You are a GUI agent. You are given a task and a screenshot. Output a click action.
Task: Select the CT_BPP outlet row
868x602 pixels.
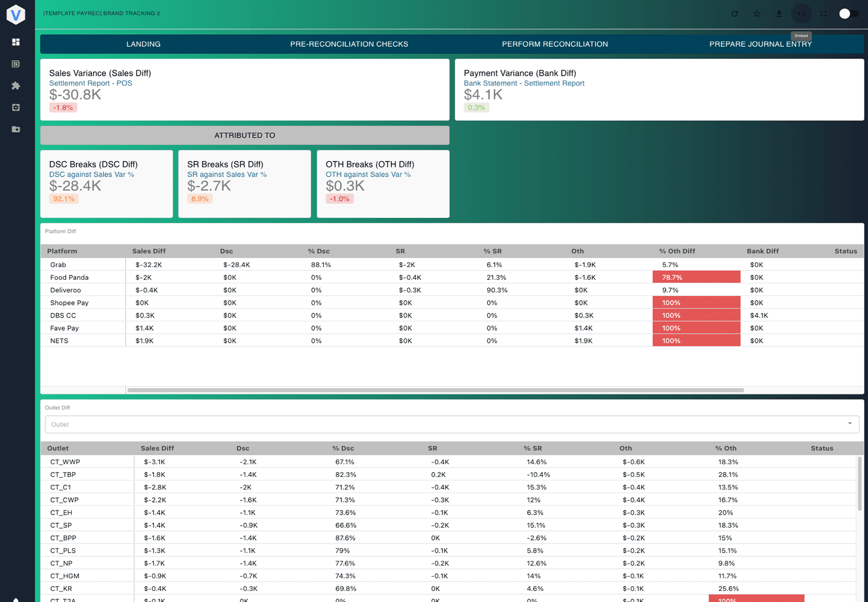449,538
